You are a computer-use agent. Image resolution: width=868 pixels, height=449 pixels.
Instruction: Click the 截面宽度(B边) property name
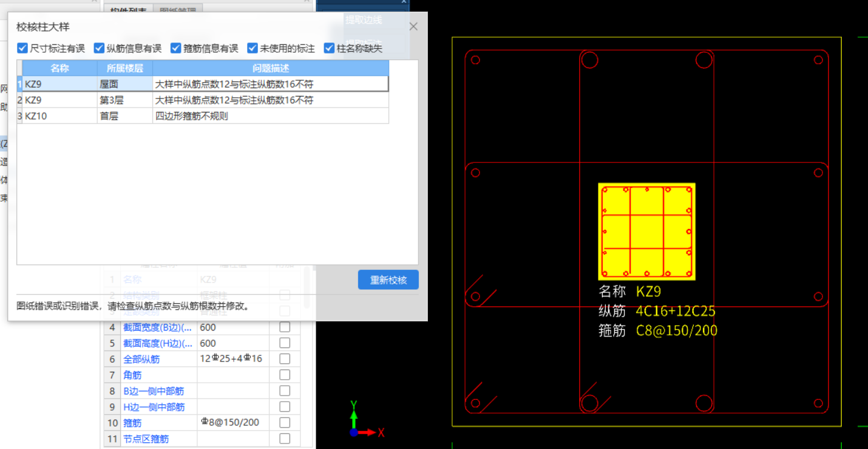pos(157,327)
